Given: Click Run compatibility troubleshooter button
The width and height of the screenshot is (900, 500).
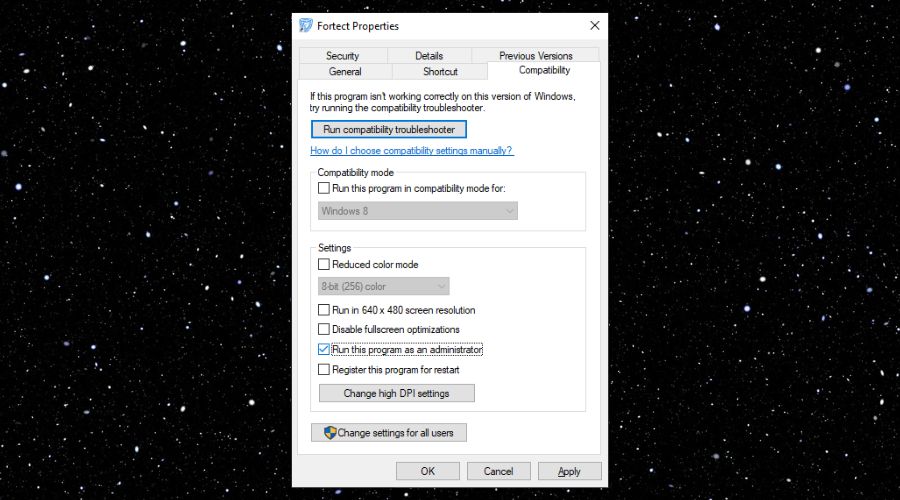Looking at the screenshot, I should coord(389,129).
